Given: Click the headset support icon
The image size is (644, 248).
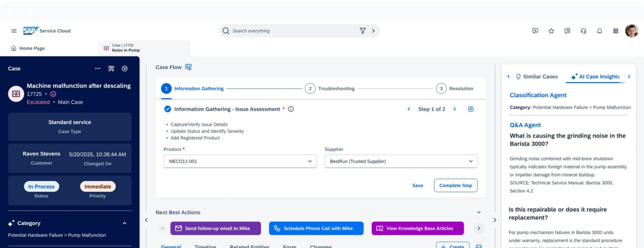Looking at the screenshot, I should 583,31.
